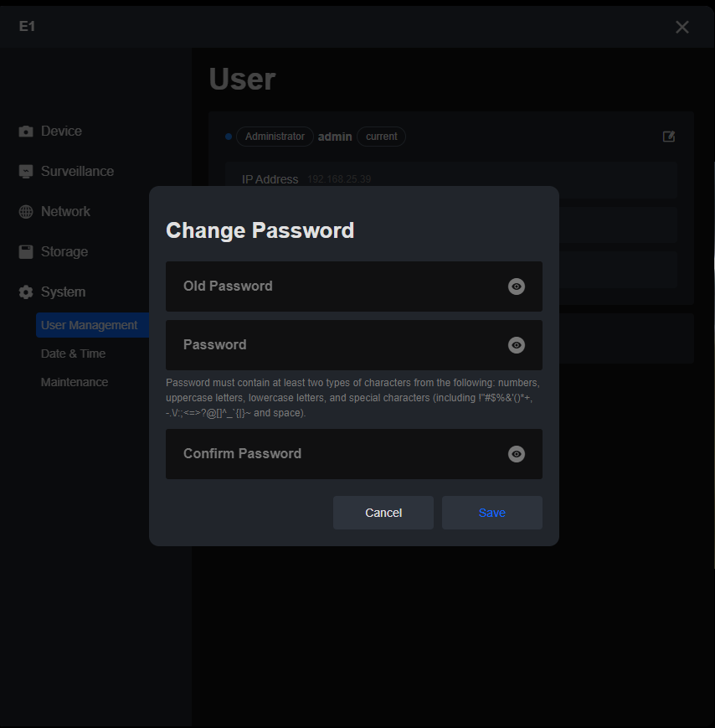The width and height of the screenshot is (715, 728).
Task: Click the E1 device title
Action: pos(27,27)
